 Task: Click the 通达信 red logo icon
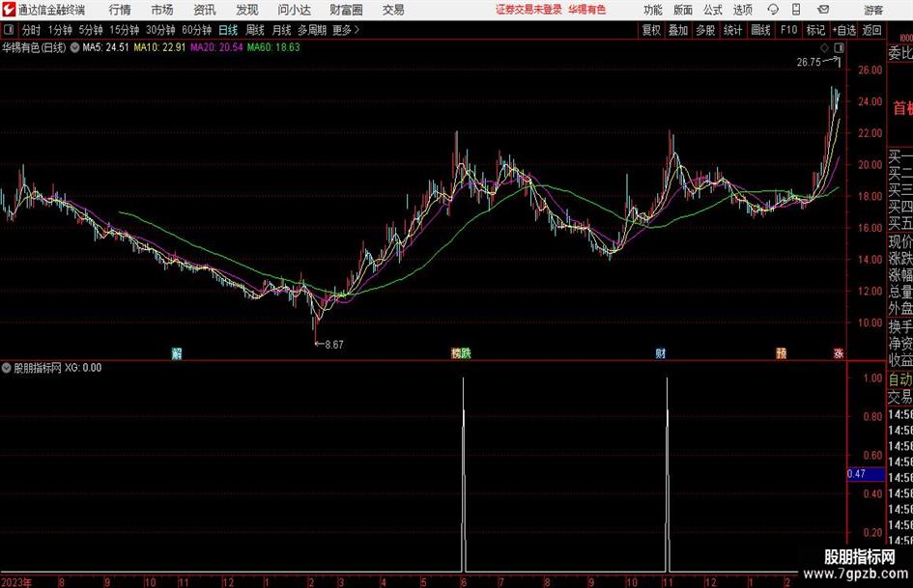pyautogui.click(x=9, y=10)
